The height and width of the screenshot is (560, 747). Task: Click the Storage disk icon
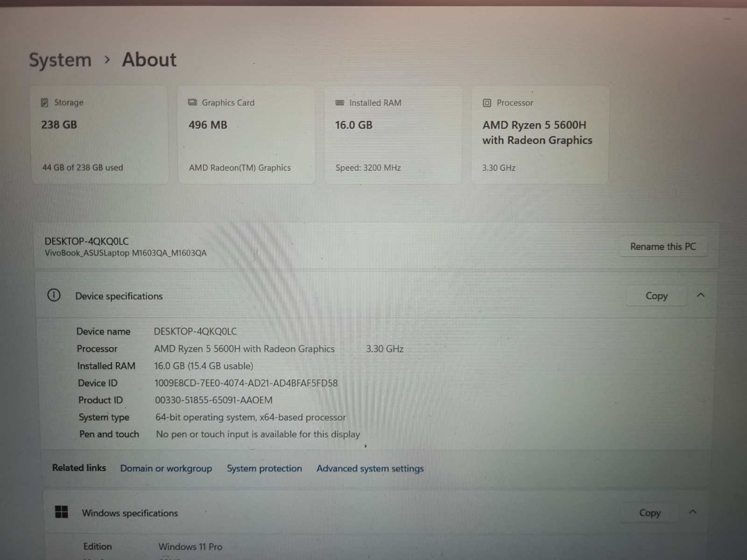tap(45, 103)
